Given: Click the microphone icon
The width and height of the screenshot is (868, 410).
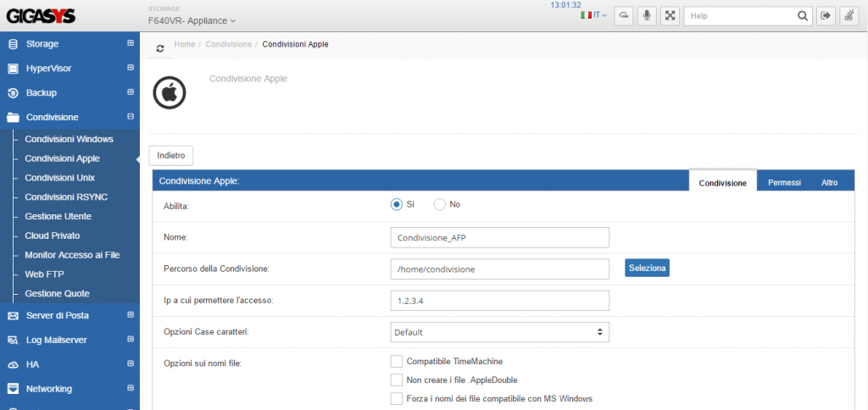Looking at the screenshot, I should click(647, 15).
